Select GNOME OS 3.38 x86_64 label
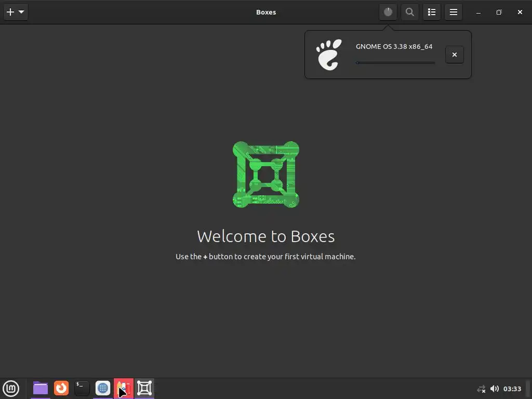 tap(394, 46)
